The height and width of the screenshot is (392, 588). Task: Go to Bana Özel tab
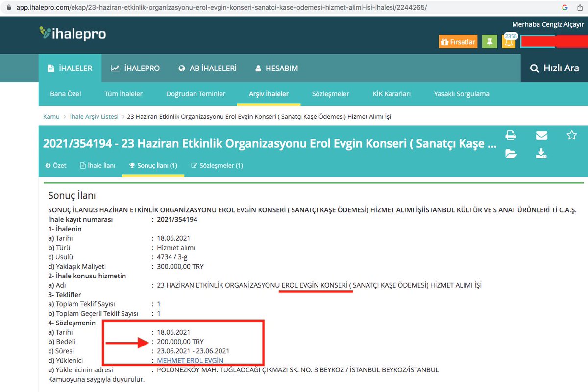pyautogui.click(x=66, y=94)
